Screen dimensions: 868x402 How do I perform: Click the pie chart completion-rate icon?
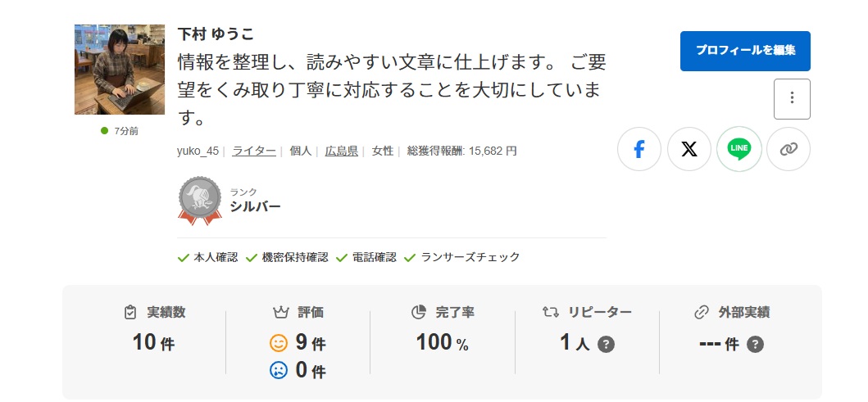419,312
